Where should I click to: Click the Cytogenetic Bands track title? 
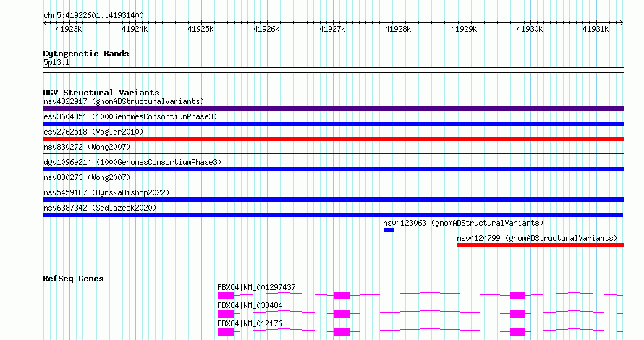pyautogui.click(x=86, y=54)
